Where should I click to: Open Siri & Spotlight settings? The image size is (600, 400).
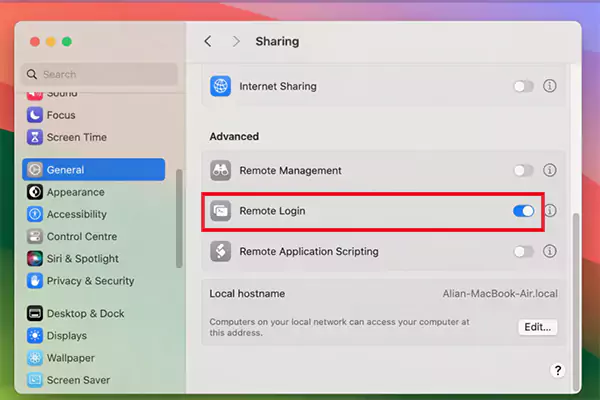pyautogui.click(x=93, y=258)
